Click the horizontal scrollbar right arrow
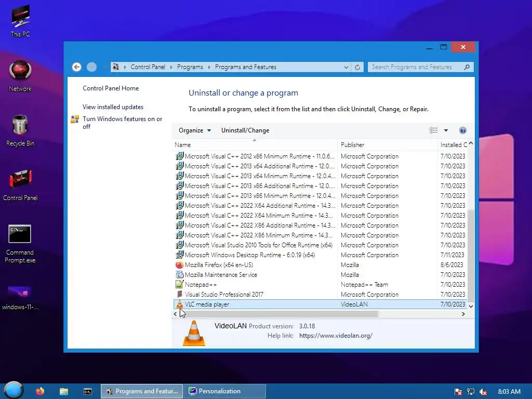The image size is (532, 399). tap(463, 314)
